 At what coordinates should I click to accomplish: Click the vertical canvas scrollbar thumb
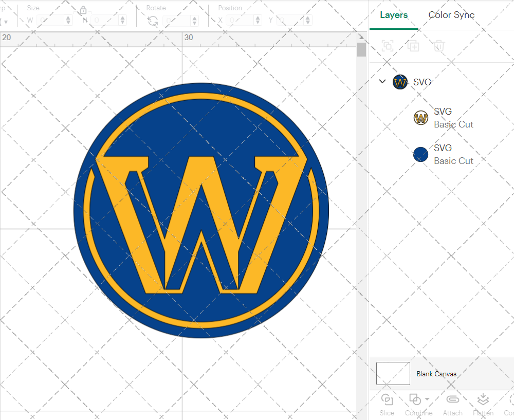[x=361, y=49]
